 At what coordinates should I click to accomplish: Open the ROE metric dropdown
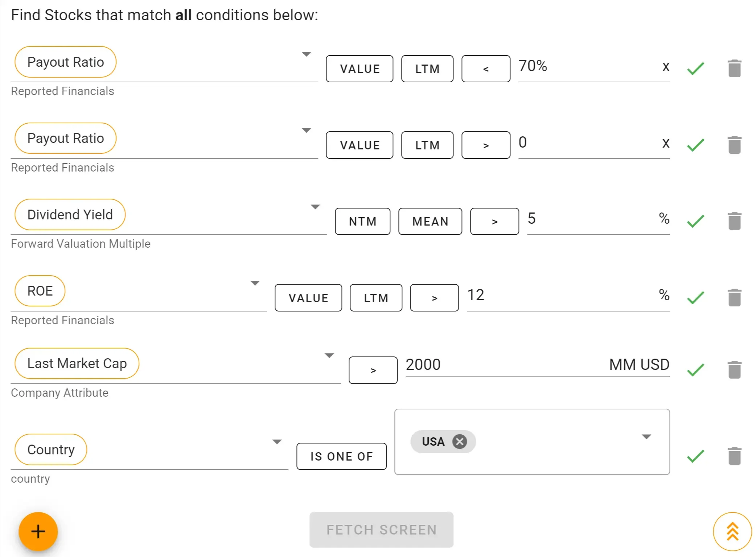pyautogui.click(x=255, y=283)
